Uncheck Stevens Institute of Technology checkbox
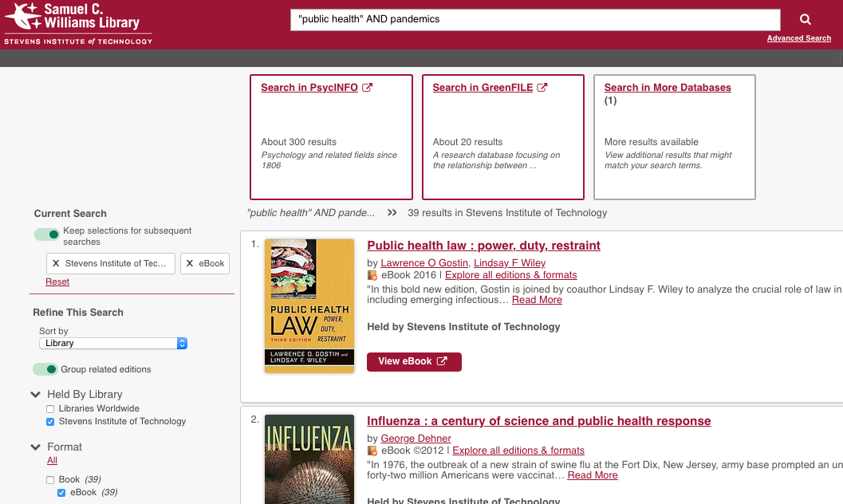Screen dimensions: 843x504 pyautogui.click(x=50, y=422)
